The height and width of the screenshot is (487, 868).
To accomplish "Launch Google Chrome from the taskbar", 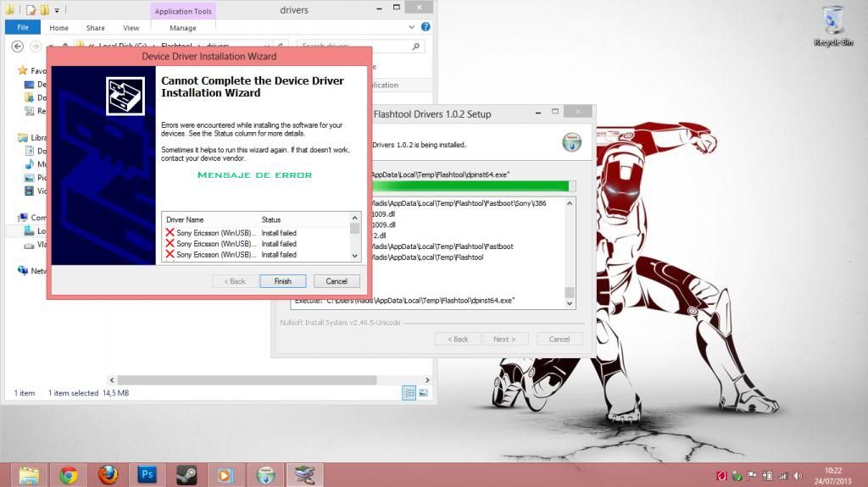I will click(69, 475).
